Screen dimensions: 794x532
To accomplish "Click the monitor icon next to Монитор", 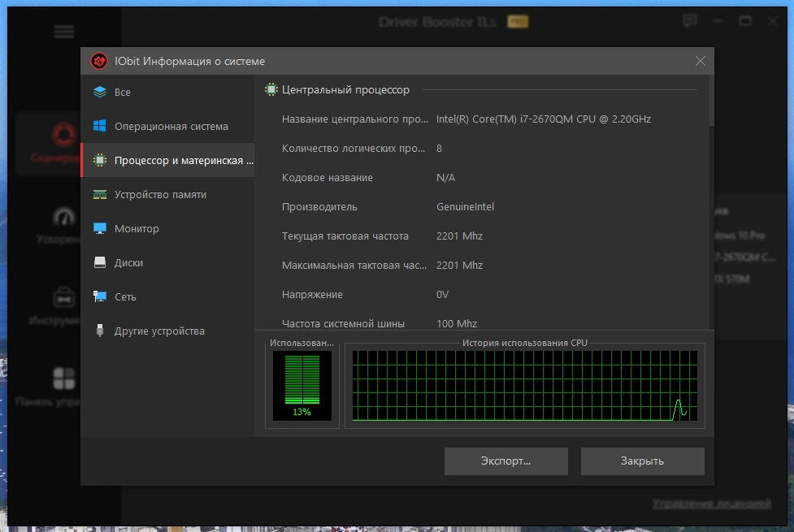I will 100,228.
